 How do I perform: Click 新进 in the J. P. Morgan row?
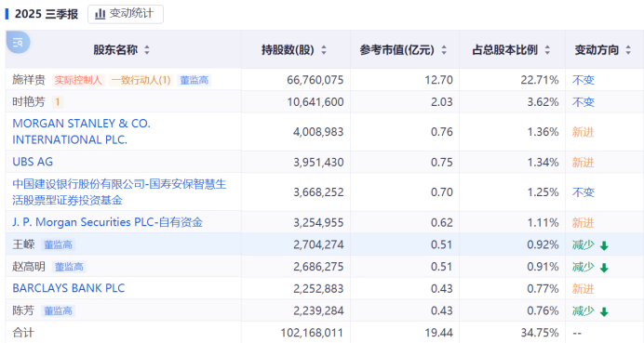click(584, 223)
